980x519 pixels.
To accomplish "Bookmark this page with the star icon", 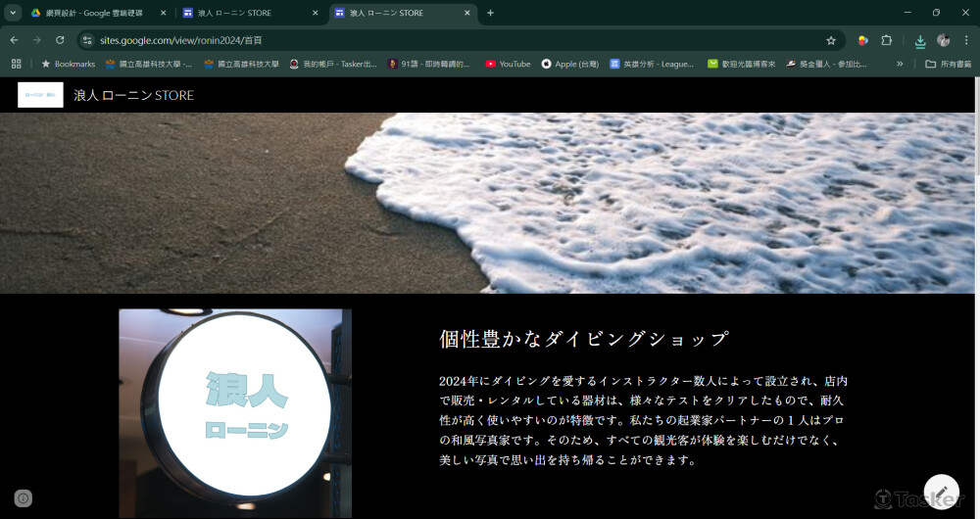I will (831, 40).
